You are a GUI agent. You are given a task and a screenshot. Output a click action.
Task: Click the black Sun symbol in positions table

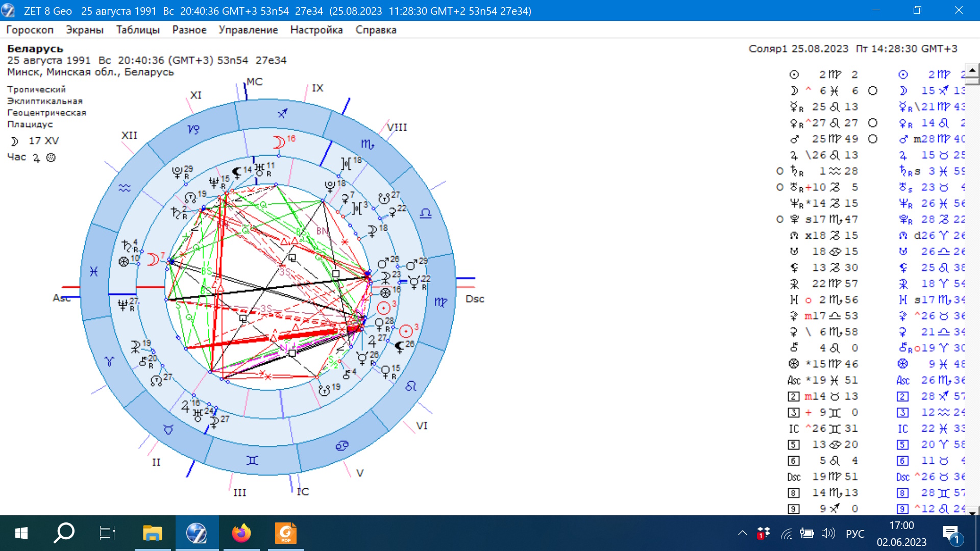pyautogui.click(x=794, y=74)
